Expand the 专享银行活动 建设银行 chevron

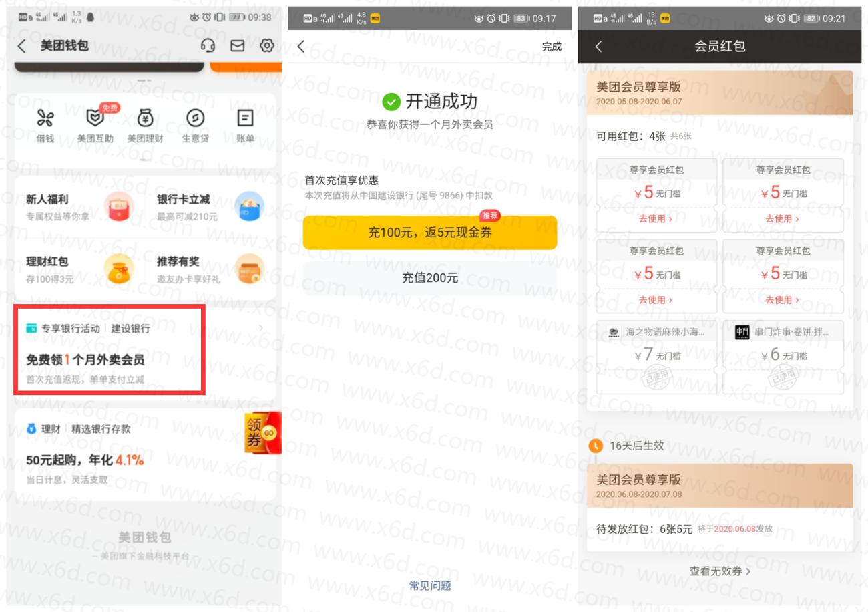coord(262,327)
